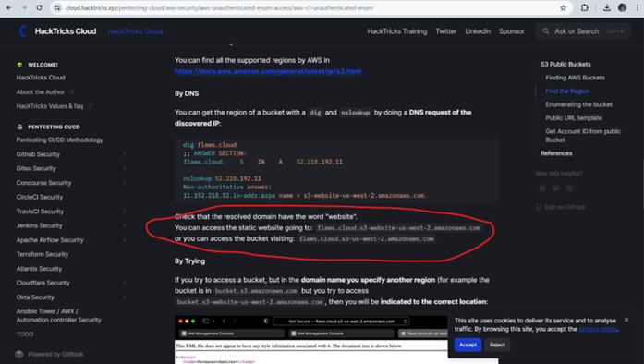Image resolution: width=644 pixels, height=364 pixels.
Task: Rate page with the happy face icon
Action: (x=569, y=188)
